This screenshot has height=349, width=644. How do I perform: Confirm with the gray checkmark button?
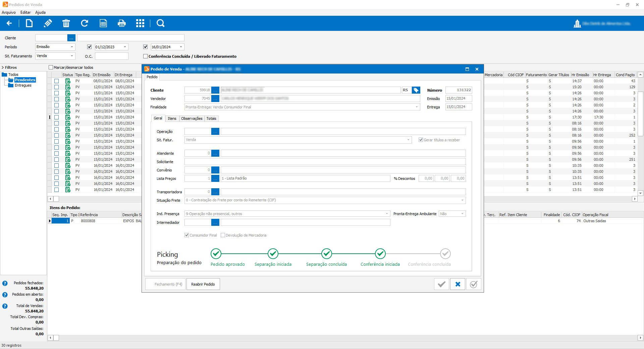tap(442, 284)
